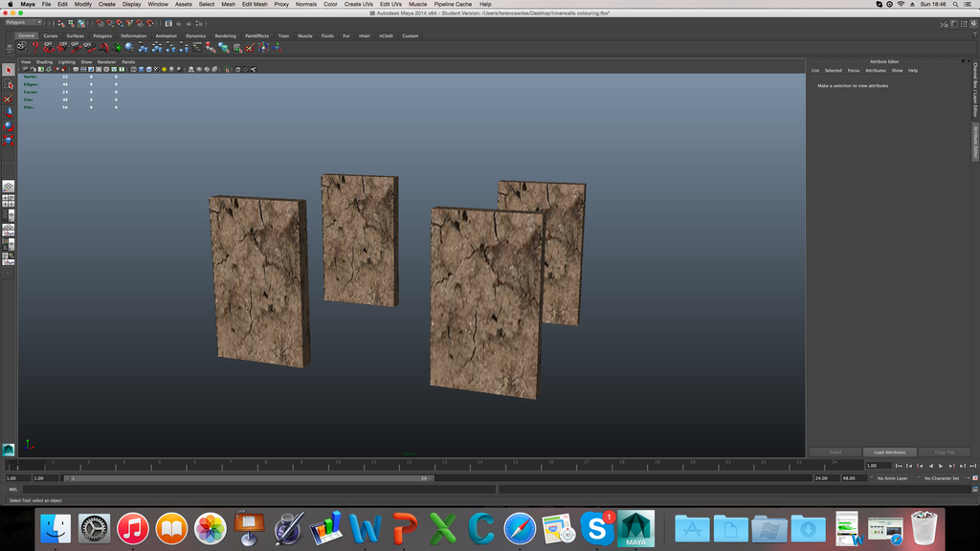Screen dimensions: 980x551
Task: Click the current frame field showing 1.00
Action: coord(879,466)
